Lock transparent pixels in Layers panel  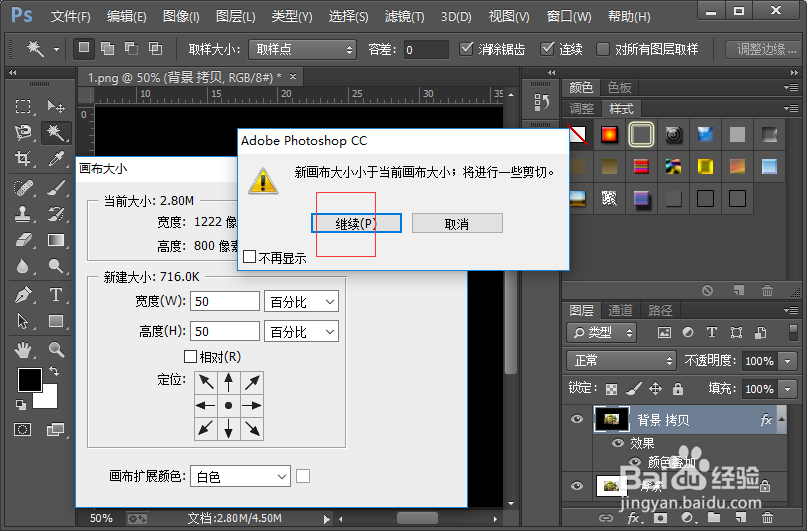611,389
